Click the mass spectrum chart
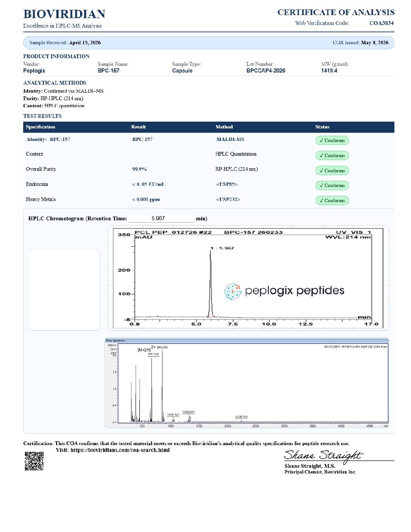 click(x=247, y=383)
